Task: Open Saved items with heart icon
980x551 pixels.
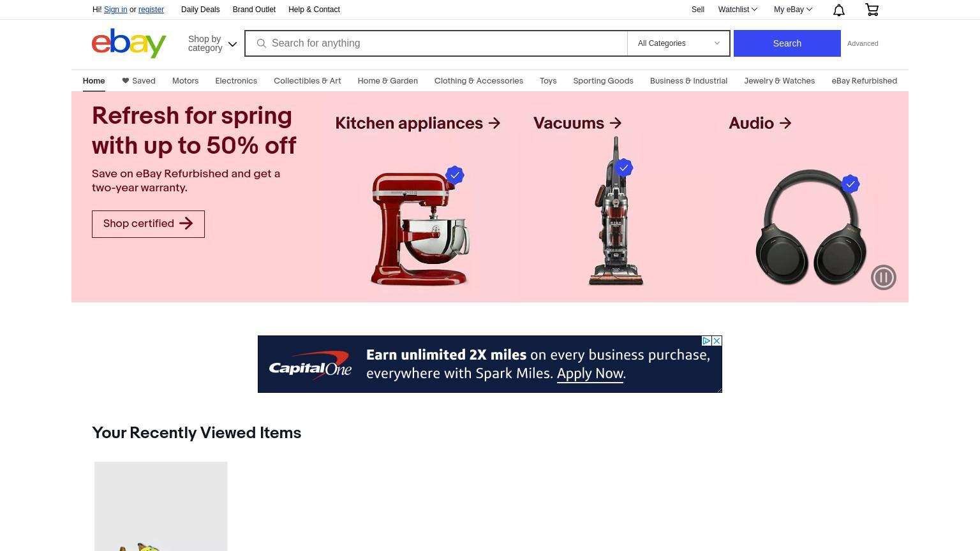Action: (138, 81)
